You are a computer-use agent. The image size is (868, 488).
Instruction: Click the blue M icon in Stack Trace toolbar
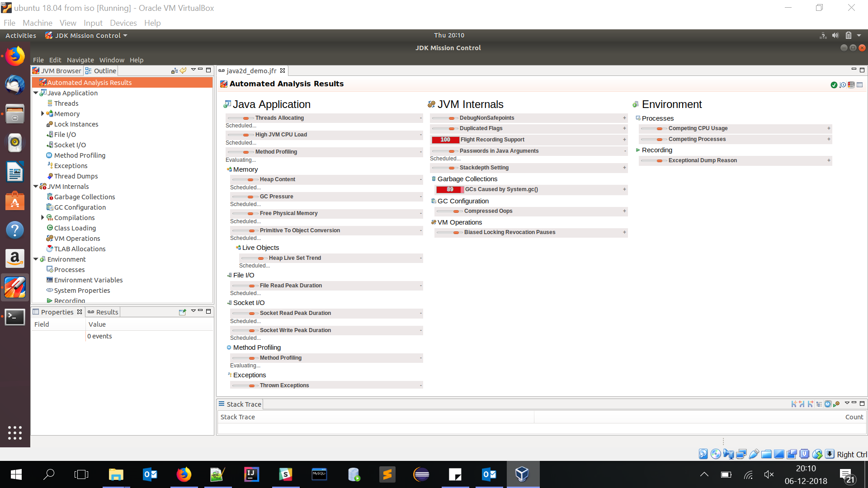(x=827, y=404)
